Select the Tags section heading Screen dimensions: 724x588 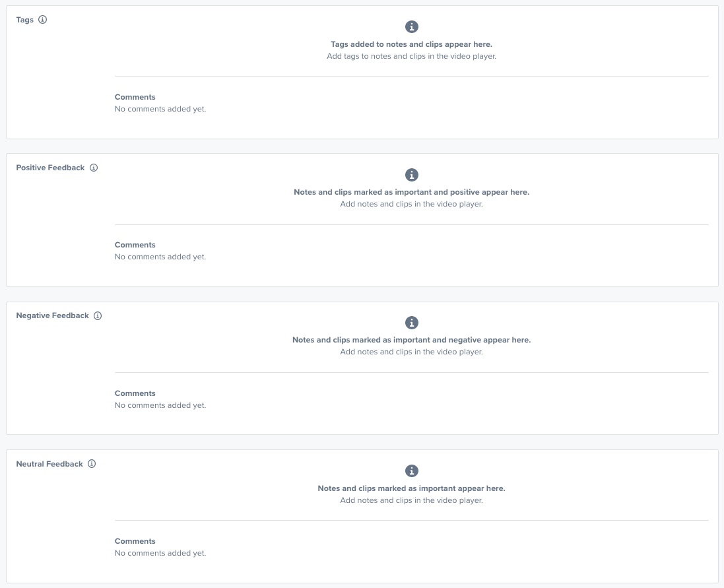pyautogui.click(x=25, y=20)
